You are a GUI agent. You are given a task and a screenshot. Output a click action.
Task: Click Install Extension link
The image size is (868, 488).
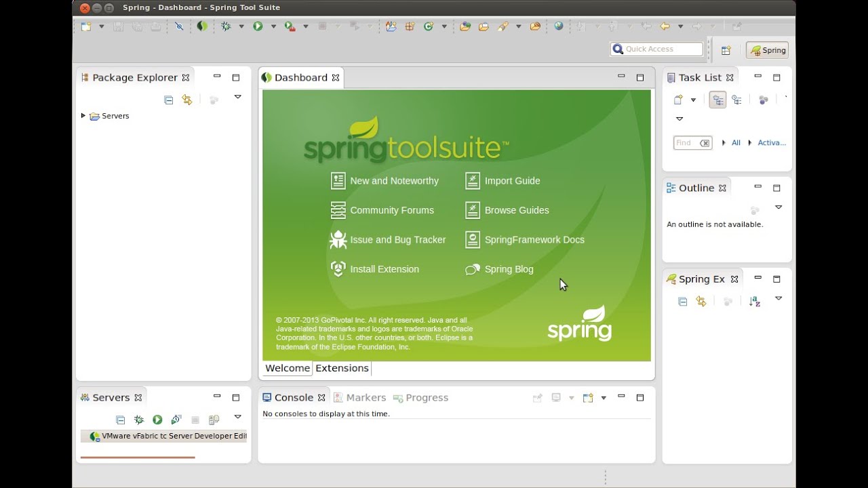(374, 269)
